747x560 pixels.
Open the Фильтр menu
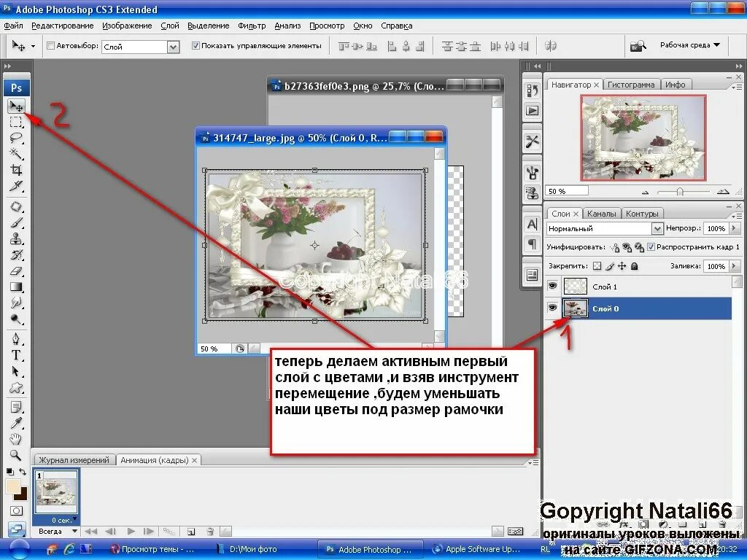[252, 26]
